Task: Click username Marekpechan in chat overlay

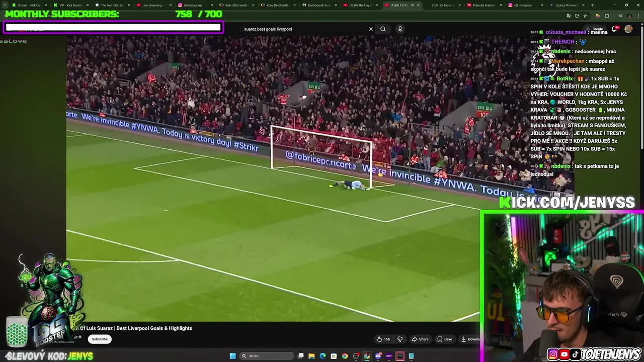Action: click(568, 61)
